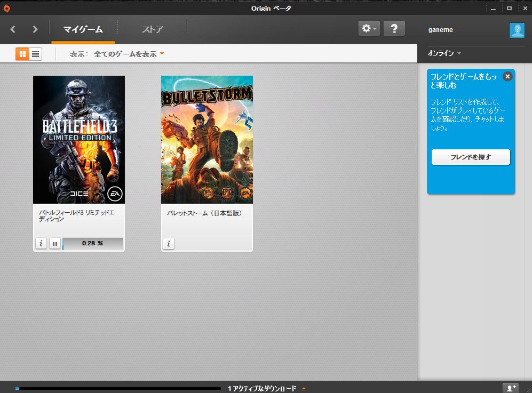Show info for バレットストーム（日本語版）
532x393 pixels.
(169, 244)
